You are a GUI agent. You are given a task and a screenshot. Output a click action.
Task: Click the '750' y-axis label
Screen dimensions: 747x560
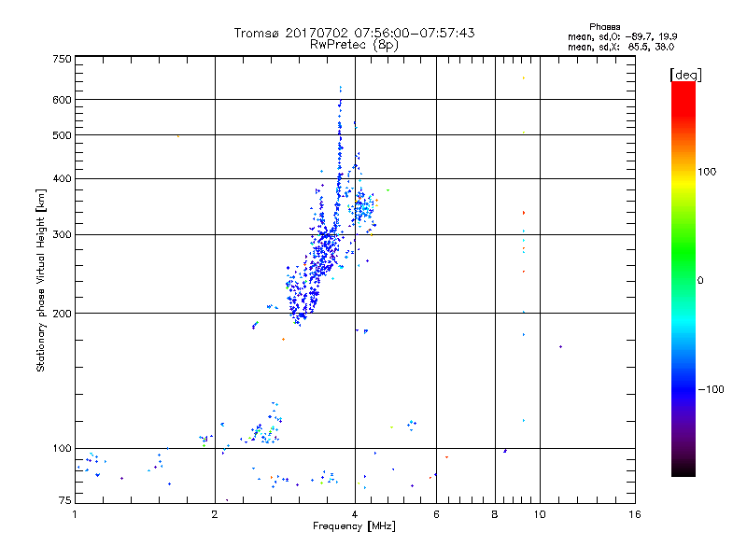pyautogui.click(x=62, y=59)
